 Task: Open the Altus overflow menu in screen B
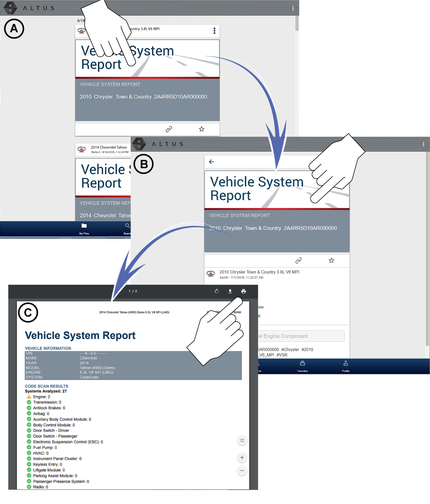click(423, 144)
